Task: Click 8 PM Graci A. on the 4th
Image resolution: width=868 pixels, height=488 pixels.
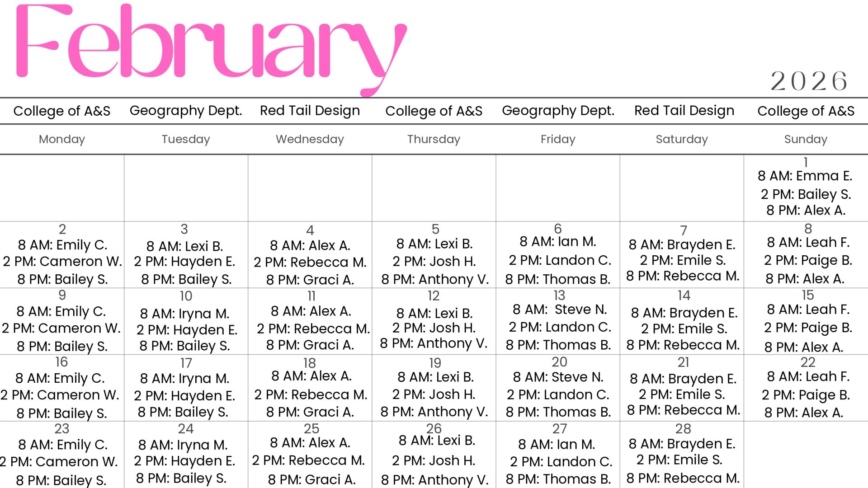Action: (310, 280)
